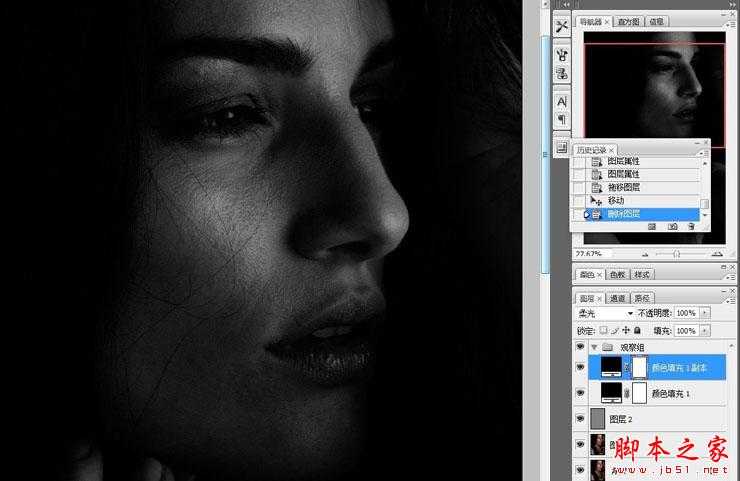Open the Paragraph panel icon
The height and width of the screenshot is (481, 740).
[x=561, y=119]
